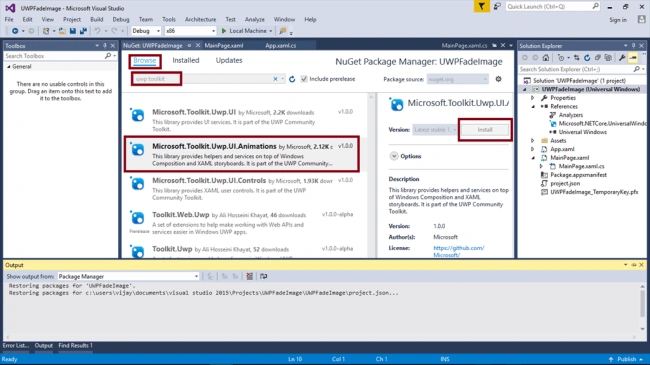Click the Find in Files toolbar icon
The image size is (650, 365).
coord(283,31)
